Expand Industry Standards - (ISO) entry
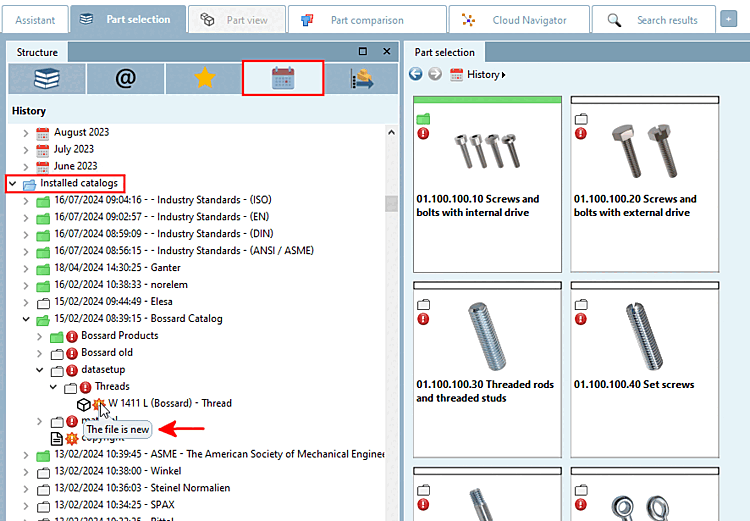The width and height of the screenshot is (750, 521). (26, 201)
